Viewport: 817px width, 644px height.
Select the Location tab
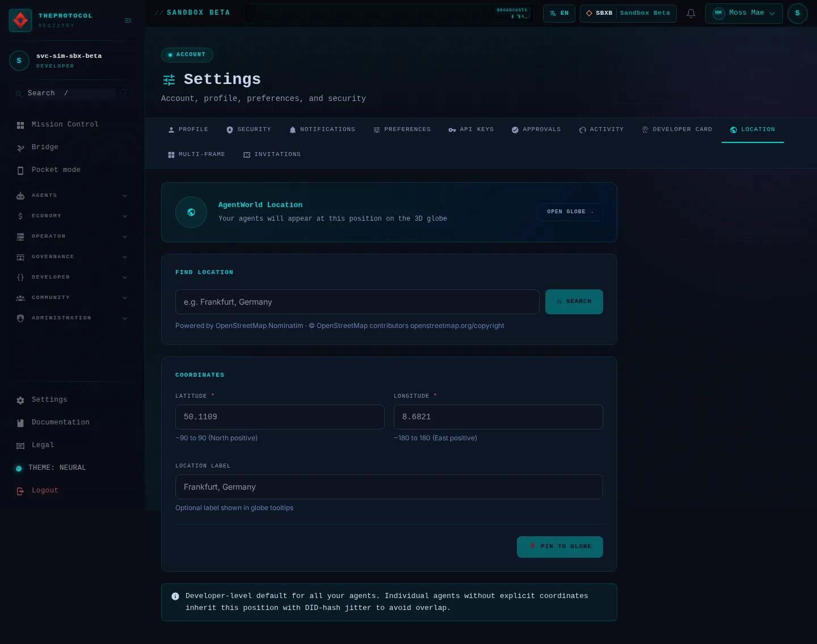pos(753,130)
